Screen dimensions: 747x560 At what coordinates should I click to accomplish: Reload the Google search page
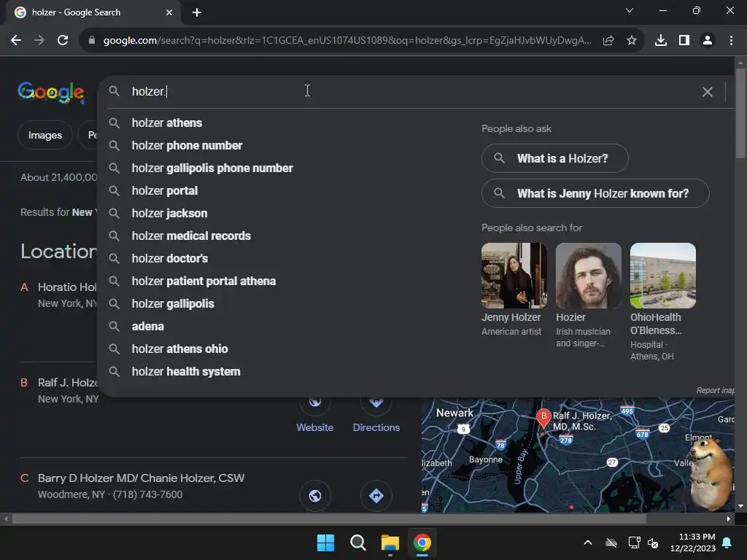[63, 41]
